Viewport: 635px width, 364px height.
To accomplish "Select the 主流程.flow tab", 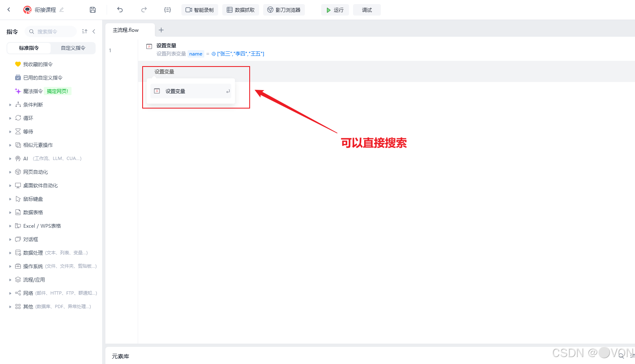I will [x=125, y=30].
